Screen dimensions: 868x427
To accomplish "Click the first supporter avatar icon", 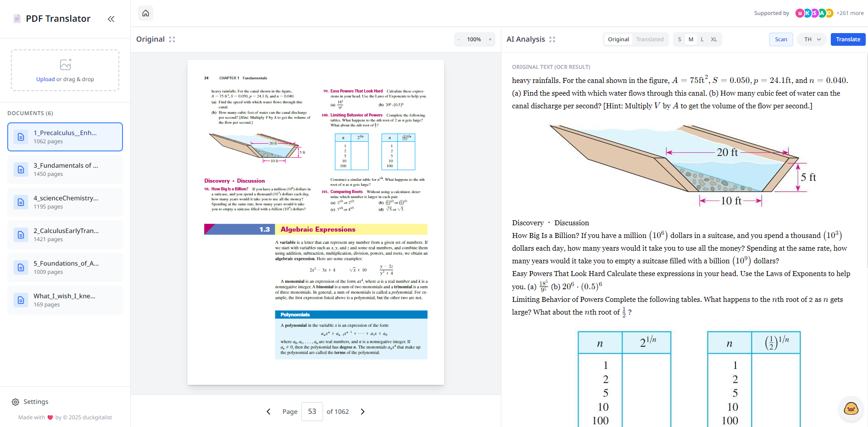I will click(x=799, y=13).
